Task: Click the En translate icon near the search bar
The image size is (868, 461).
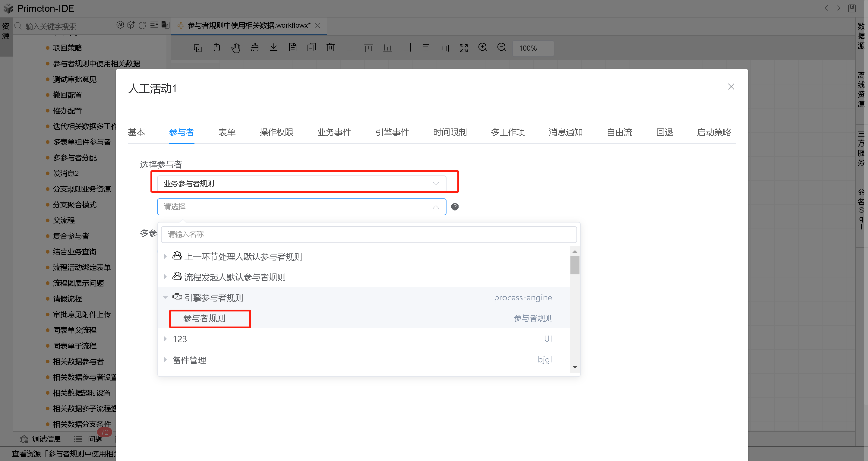Action: tap(165, 25)
